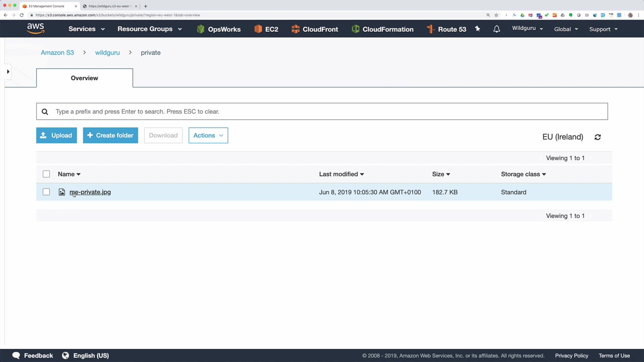Click the zoom magnifier icon in the address bar
The height and width of the screenshot is (362, 644).
pyautogui.click(x=488, y=15)
